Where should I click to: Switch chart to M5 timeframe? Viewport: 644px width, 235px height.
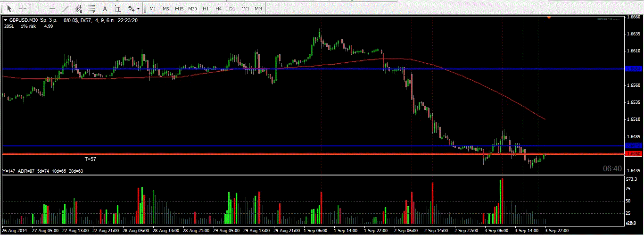pyautogui.click(x=165, y=8)
